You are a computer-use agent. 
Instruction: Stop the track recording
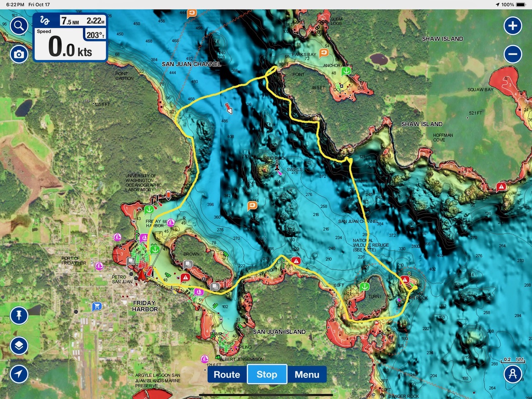pyautogui.click(x=267, y=374)
